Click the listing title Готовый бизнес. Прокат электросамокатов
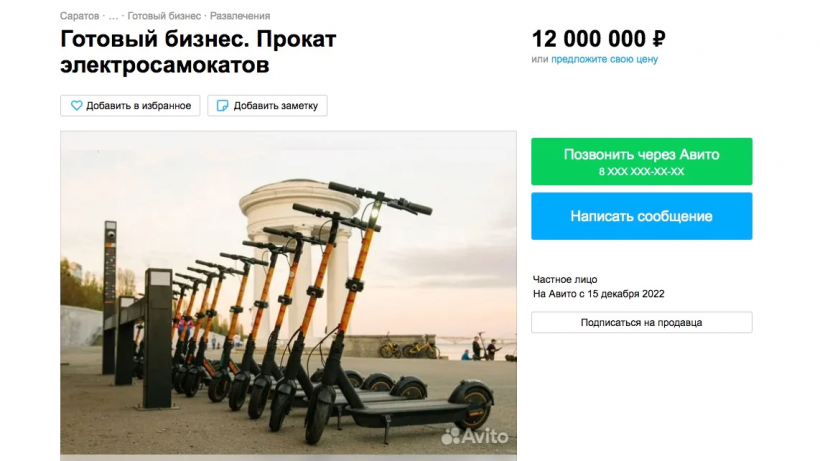Viewport: 820px width, 461px height. [x=198, y=52]
